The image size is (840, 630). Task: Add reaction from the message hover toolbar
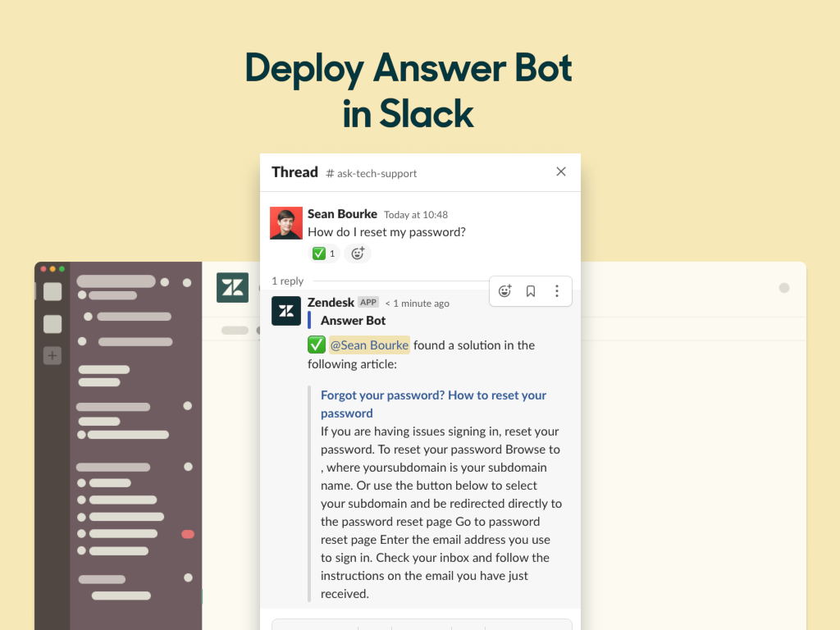504,291
